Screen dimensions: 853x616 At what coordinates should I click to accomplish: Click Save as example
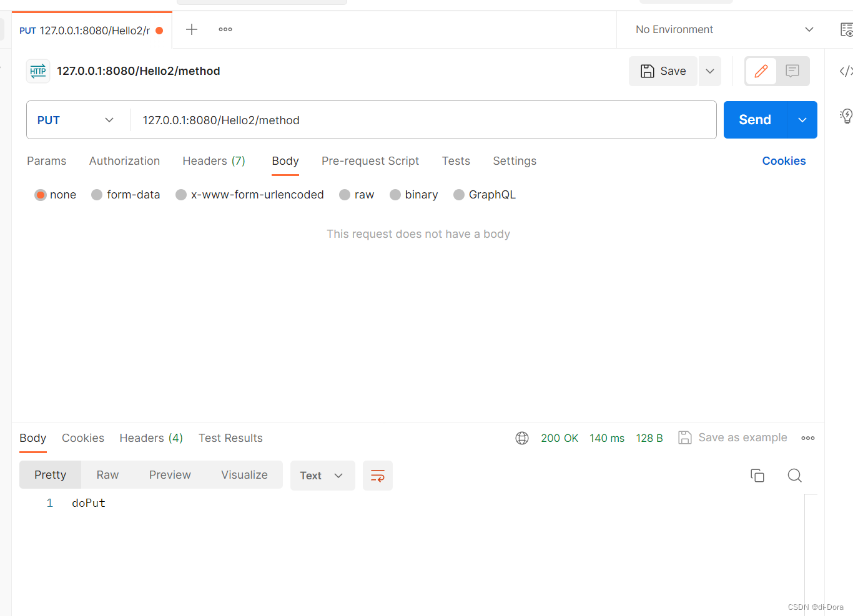pos(733,438)
